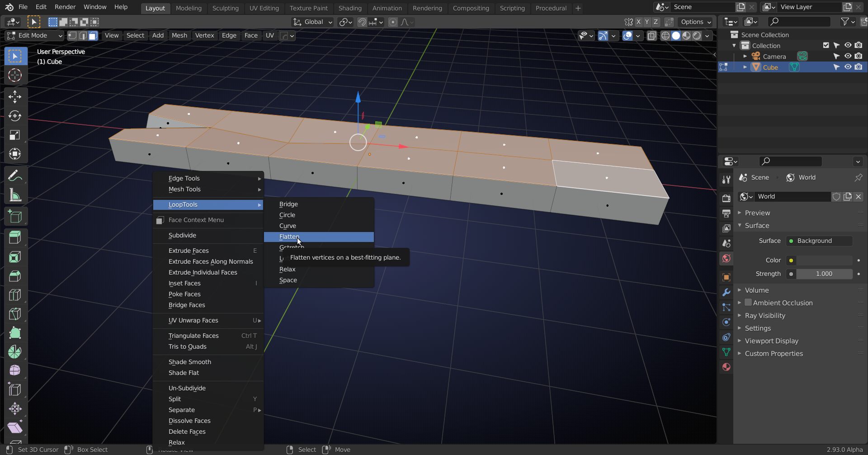
Task: Select the Rotate tool in toolbar
Action: tap(15, 116)
